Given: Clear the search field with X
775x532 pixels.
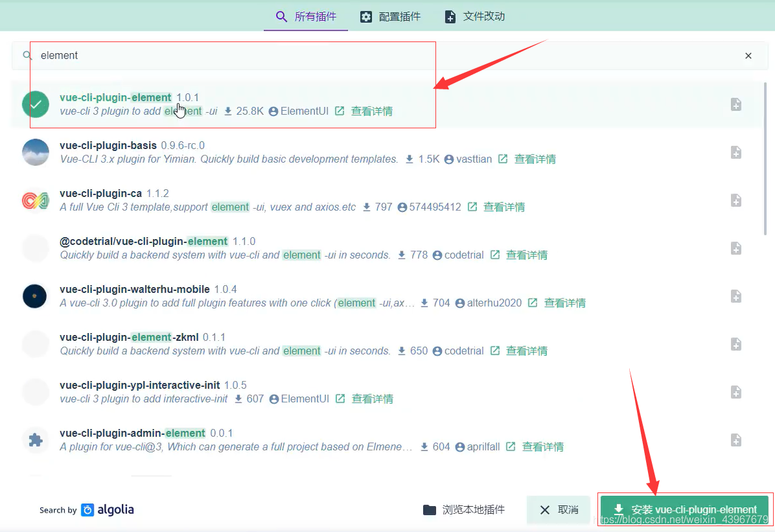Looking at the screenshot, I should pos(748,56).
